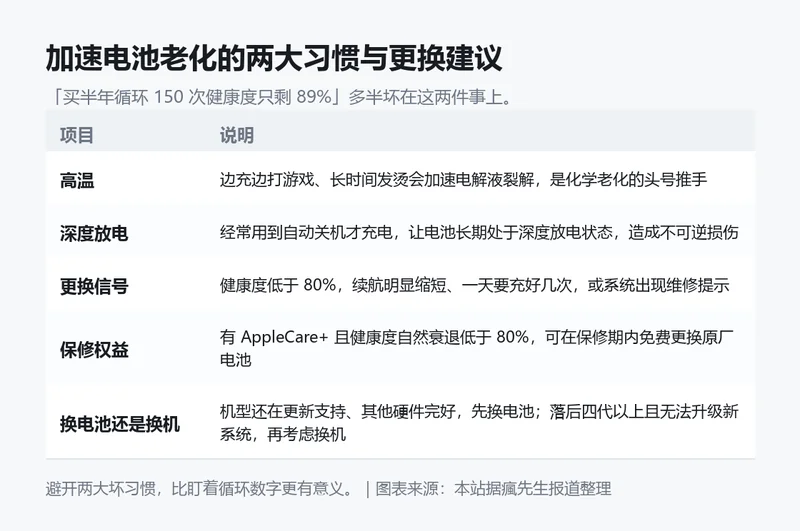Select the 更换信号 row label

94,286
